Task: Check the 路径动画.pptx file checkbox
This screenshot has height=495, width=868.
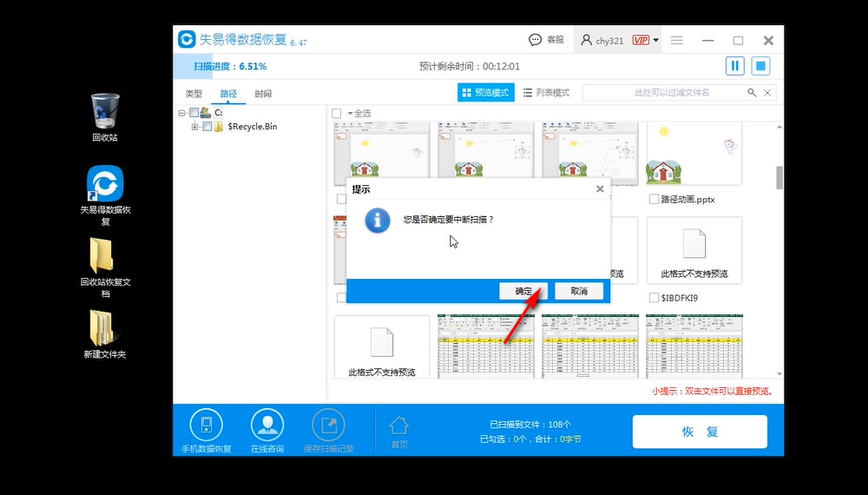Action: pos(654,199)
